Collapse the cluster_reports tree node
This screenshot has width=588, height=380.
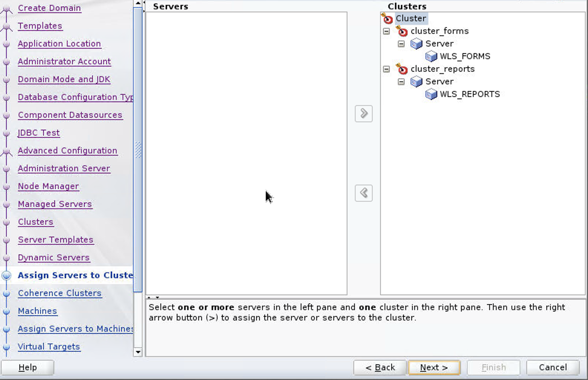coord(386,69)
